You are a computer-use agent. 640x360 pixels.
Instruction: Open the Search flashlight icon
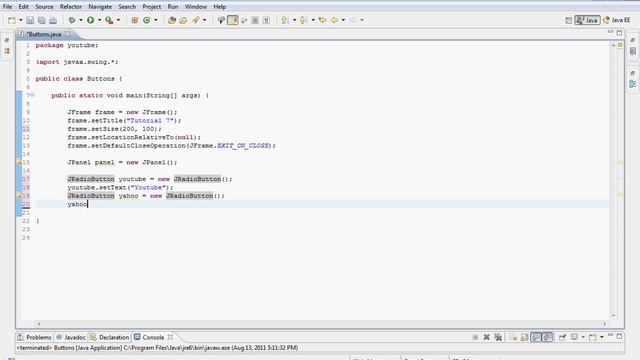(196, 20)
